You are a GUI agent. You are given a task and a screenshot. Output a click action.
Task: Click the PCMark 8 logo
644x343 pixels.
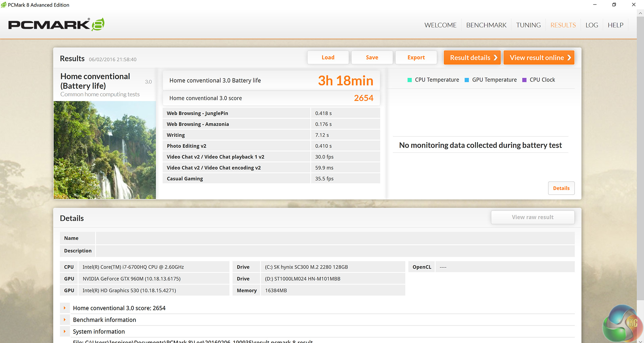pos(56,24)
